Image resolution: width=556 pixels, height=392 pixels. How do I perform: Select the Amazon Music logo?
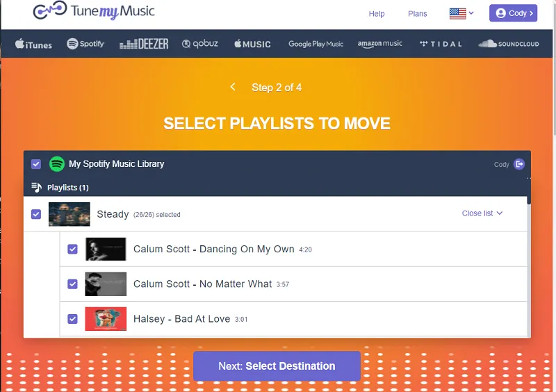pyautogui.click(x=379, y=44)
